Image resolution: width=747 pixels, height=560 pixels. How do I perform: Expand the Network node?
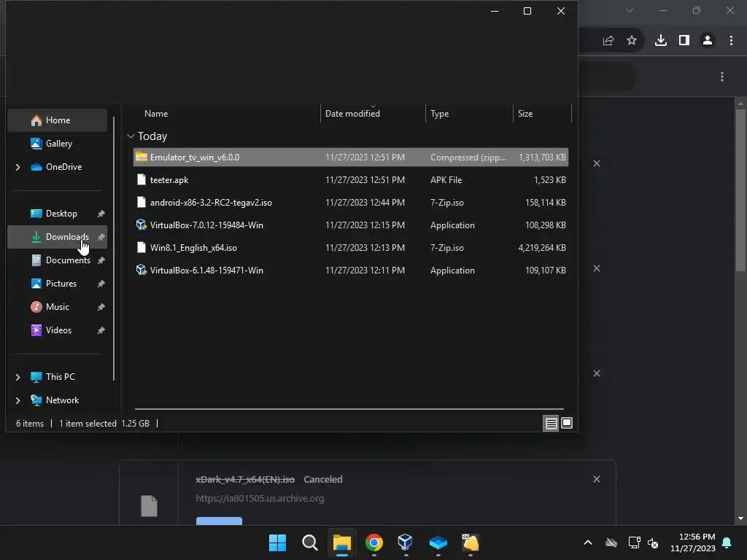(18, 400)
